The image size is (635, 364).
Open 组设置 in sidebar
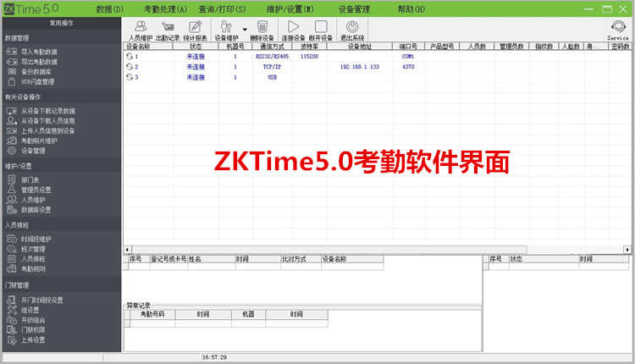(x=24, y=310)
